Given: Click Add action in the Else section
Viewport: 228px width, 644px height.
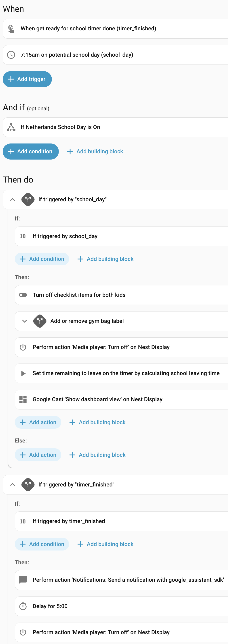Looking at the screenshot, I should (38, 455).
